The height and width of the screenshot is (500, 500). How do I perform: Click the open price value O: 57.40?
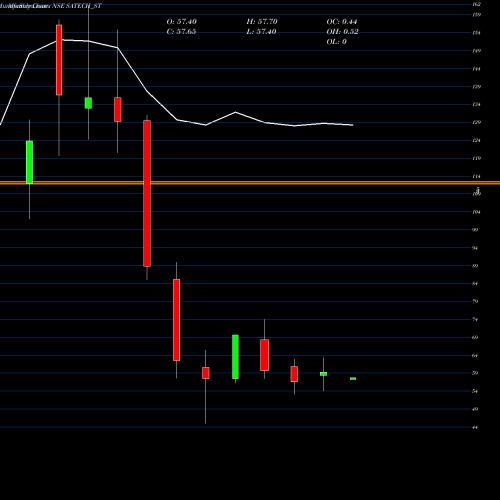pos(181,22)
